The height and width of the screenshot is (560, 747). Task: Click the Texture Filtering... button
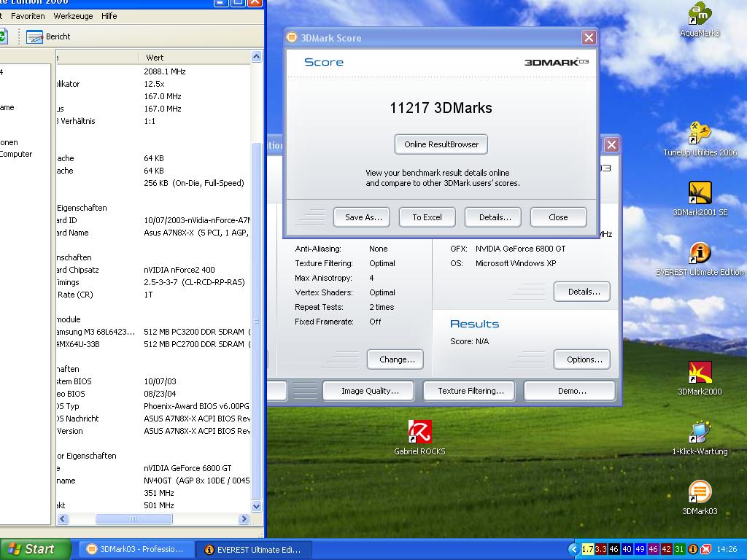pos(470,391)
